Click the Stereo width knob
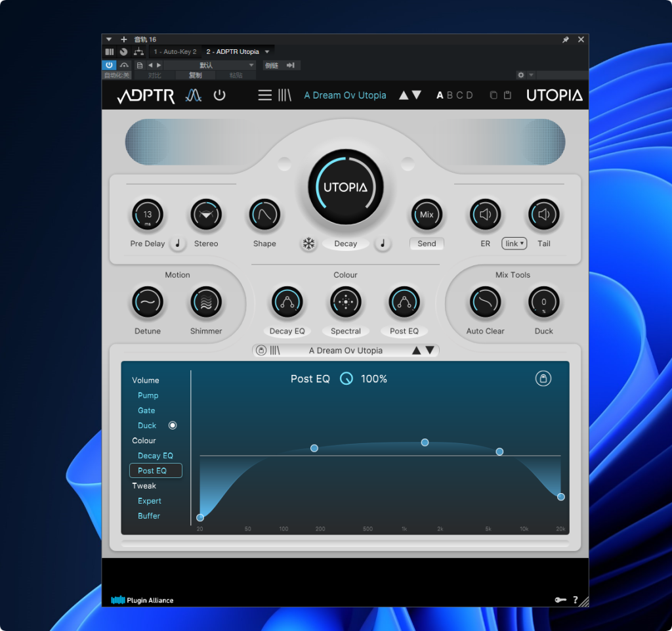 pos(206,215)
